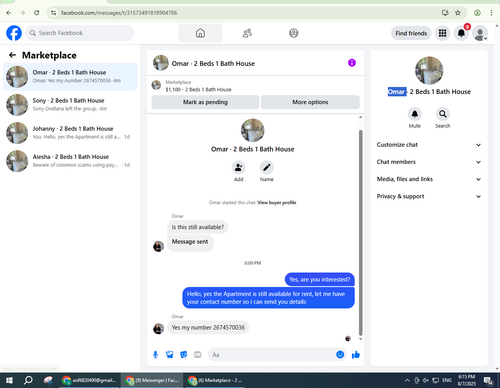Focus the Aa message input field

272,355
